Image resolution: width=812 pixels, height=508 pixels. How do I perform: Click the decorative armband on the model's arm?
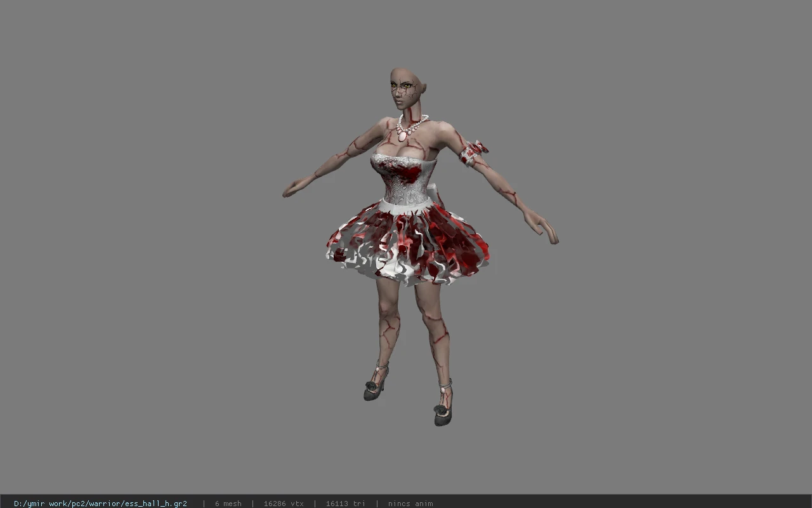473,152
